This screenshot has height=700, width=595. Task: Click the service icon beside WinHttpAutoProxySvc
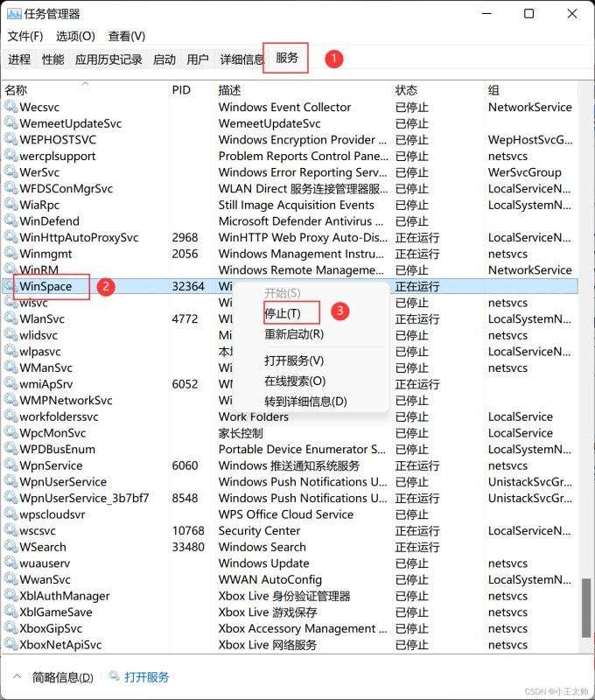(10, 237)
